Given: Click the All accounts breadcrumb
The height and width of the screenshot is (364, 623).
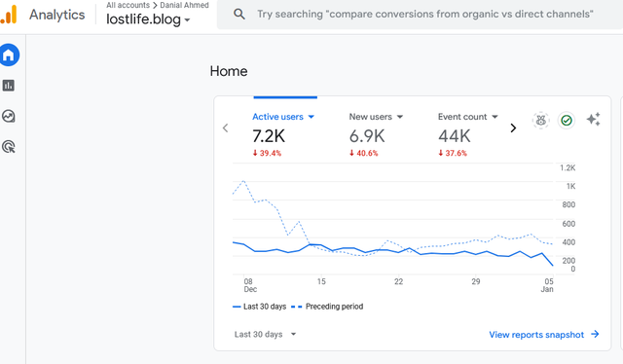Looking at the screenshot, I should tap(128, 5).
